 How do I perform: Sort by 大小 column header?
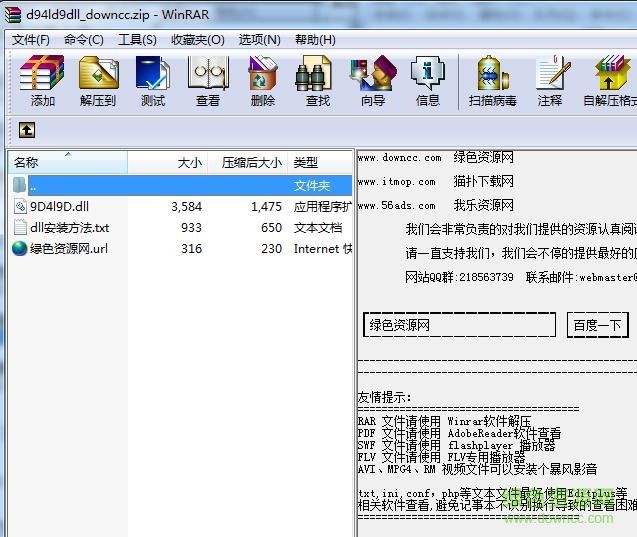[168, 162]
